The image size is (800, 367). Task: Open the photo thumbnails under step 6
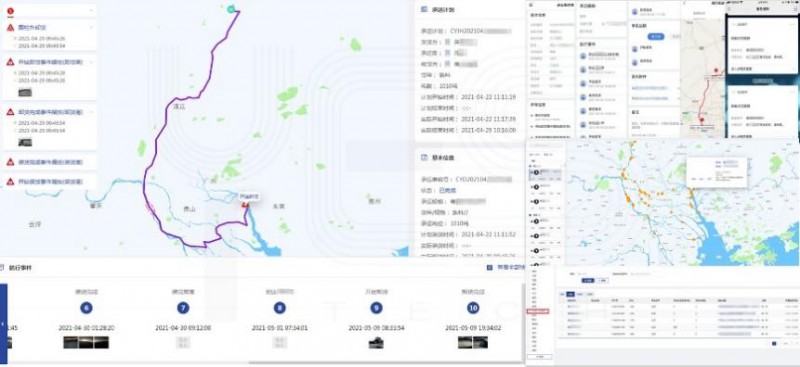coord(86,342)
